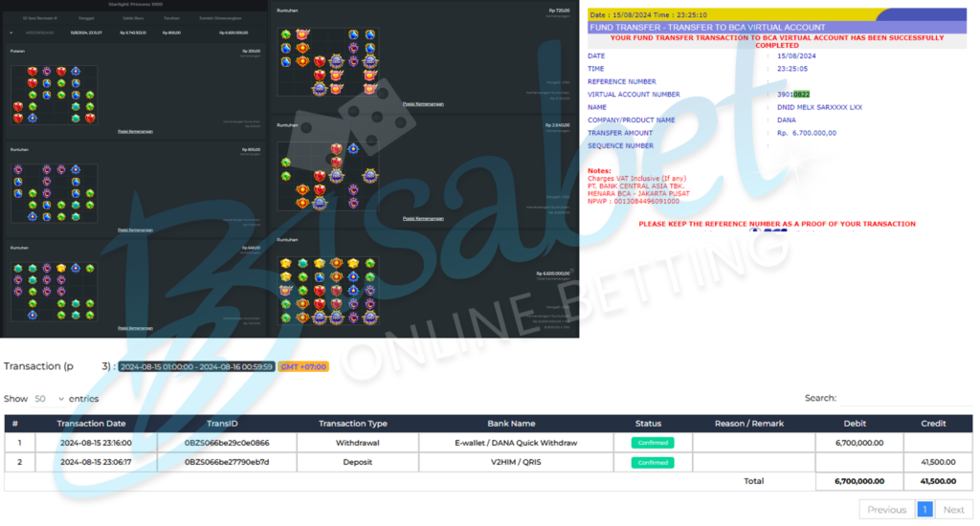Select the 6,700,000.00 debit in Withdrawal row
This screenshot has width=980, height=526.
(859, 443)
